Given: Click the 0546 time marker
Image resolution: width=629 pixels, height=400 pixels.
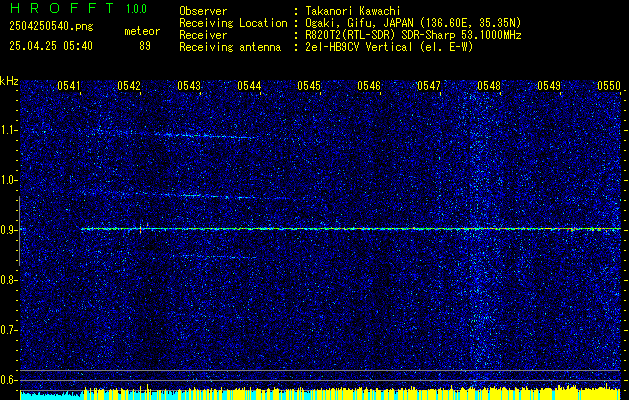Looking at the screenshot, I should coord(369,86).
